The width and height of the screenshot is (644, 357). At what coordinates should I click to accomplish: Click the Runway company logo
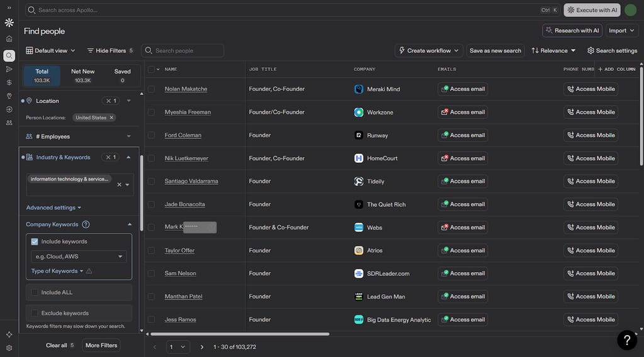pos(358,135)
